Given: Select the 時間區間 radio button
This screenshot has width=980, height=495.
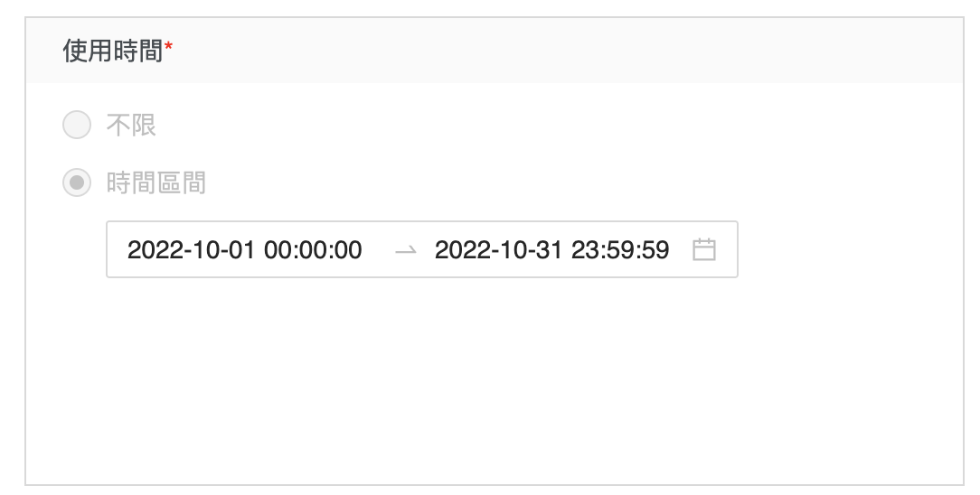Looking at the screenshot, I should (77, 183).
